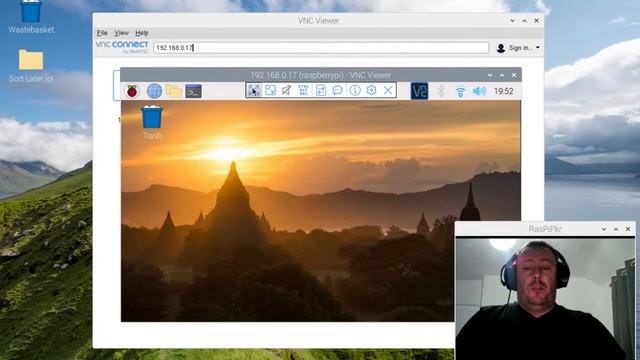Close the RasPiPkr window

point(628,229)
